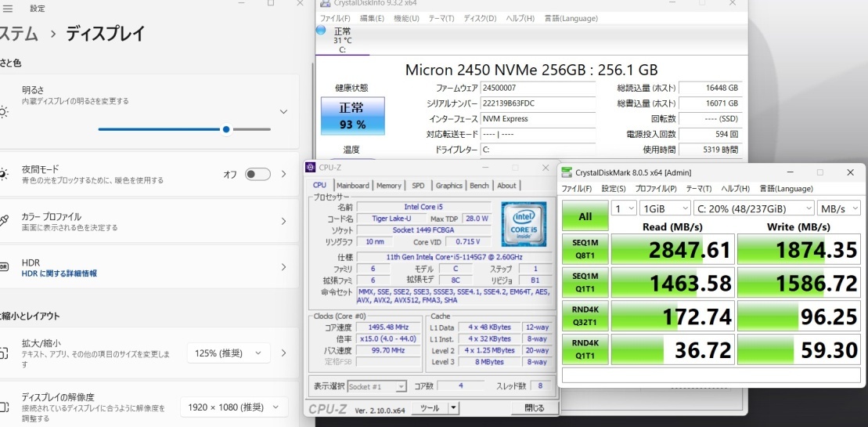Screen dimensions: 868x427
Task: Click the serial number field 222139B63FDC
Action: click(538, 103)
